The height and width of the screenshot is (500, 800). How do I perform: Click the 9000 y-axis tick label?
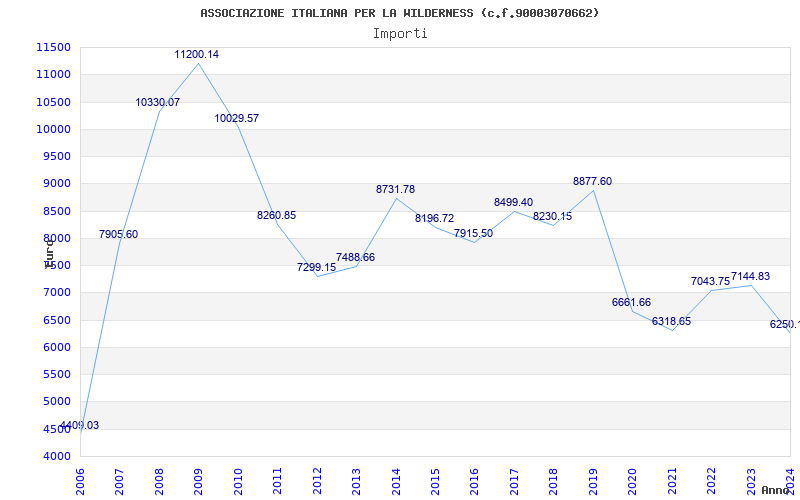pyautogui.click(x=56, y=184)
